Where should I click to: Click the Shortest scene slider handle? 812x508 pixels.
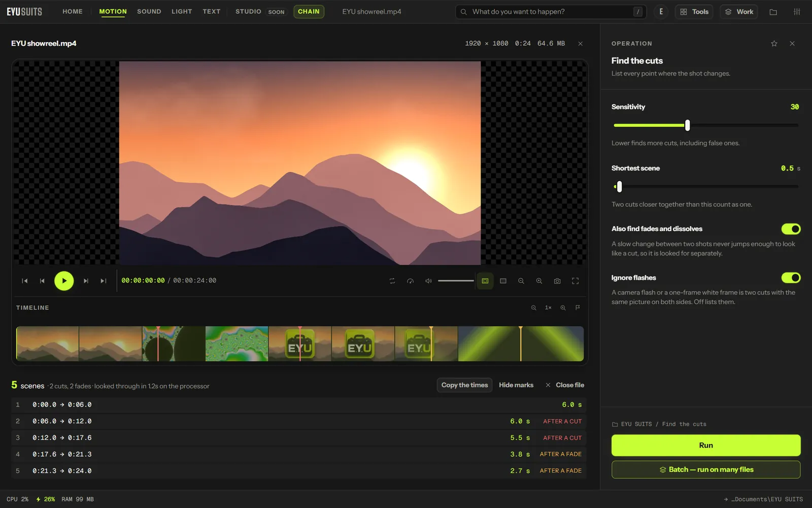(x=619, y=187)
